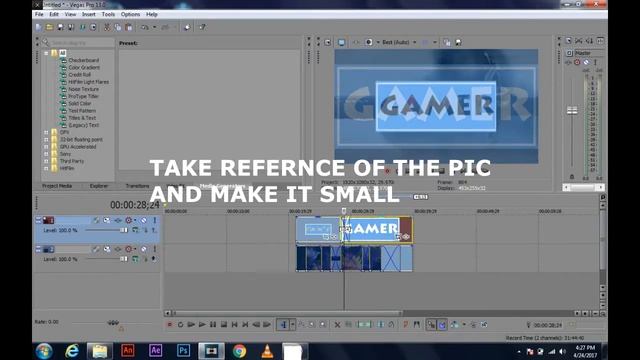The image size is (640, 360).
Task: Collapse the All folder in generator tree
Action: (47, 53)
